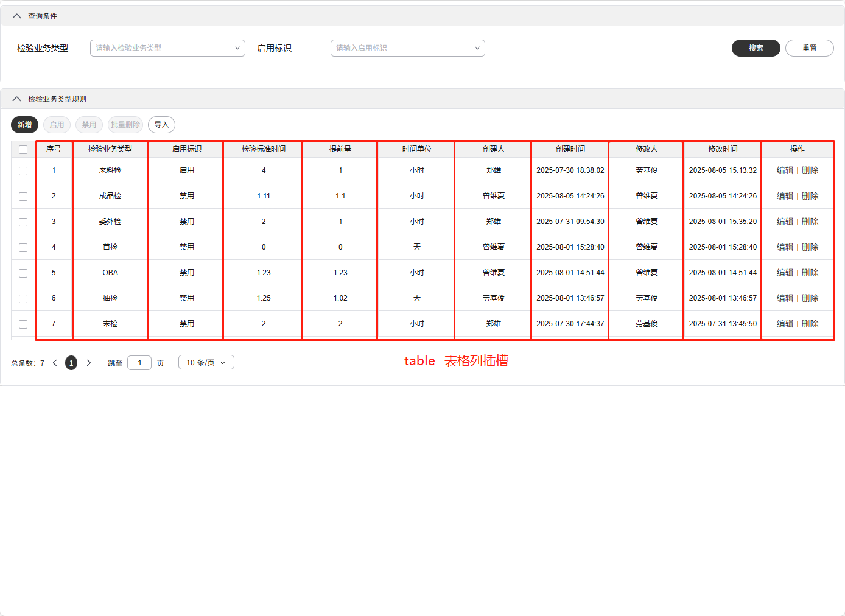
Task: Go to the next page arrow
Action: click(x=89, y=363)
